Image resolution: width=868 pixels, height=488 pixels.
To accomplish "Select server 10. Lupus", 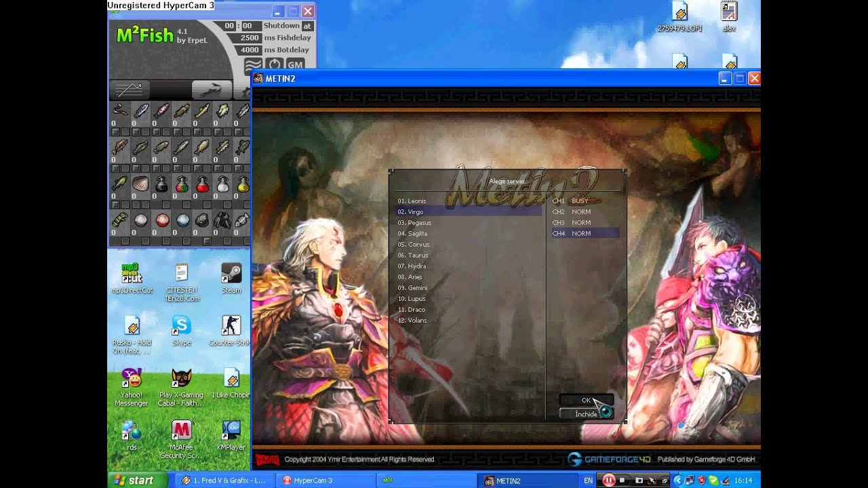I will tap(469, 298).
